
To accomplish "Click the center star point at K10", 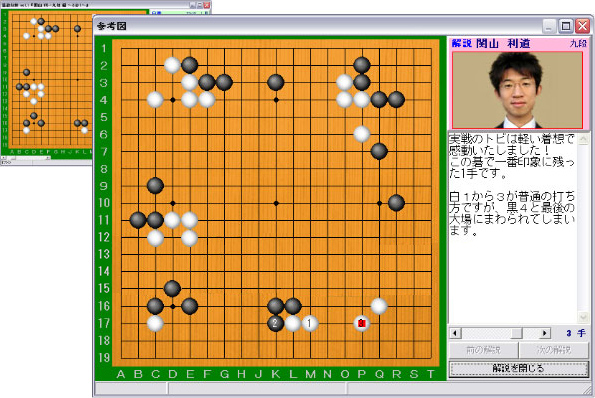I will click(276, 203).
